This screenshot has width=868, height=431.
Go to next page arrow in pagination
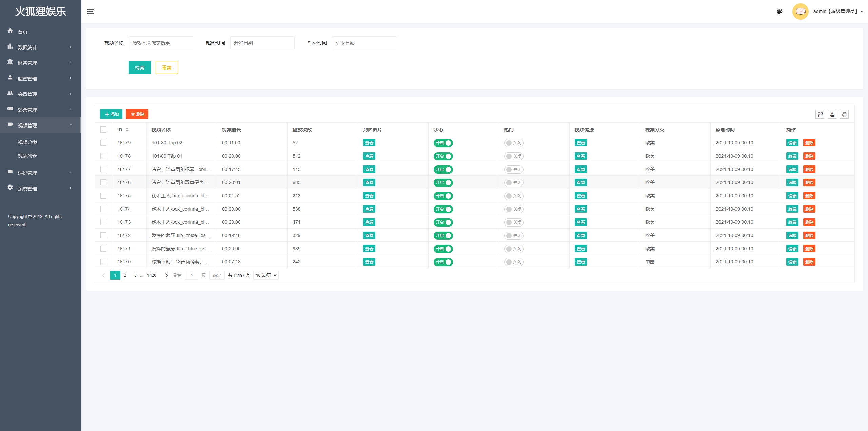(166, 275)
